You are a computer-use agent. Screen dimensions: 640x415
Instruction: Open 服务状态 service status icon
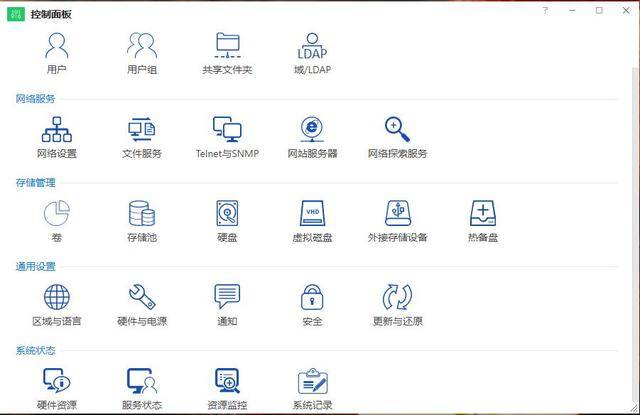[142, 381]
